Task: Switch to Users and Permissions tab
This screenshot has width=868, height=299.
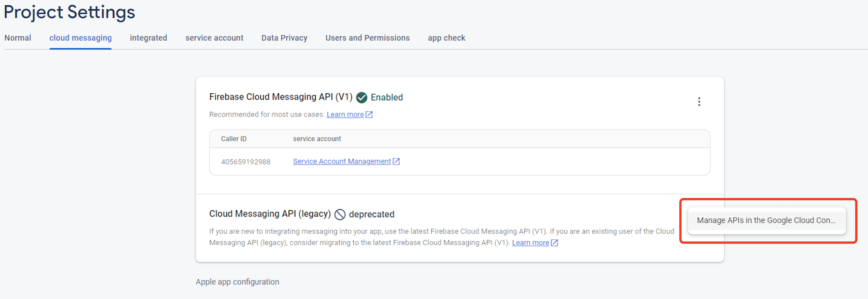Action: click(x=367, y=38)
